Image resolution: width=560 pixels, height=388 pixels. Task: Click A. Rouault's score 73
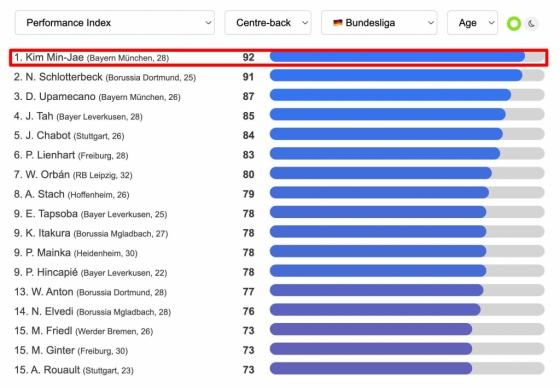click(x=249, y=370)
